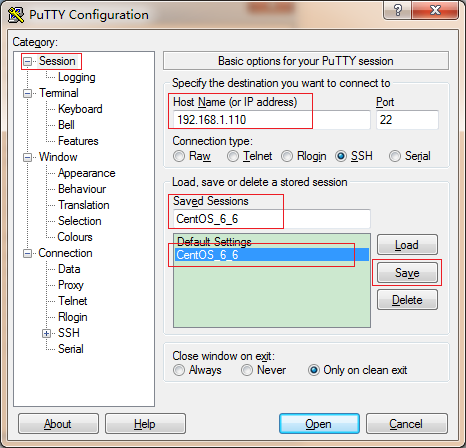Click the Port field showing 22
The height and width of the screenshot is (448, 466).
[407, 120]
